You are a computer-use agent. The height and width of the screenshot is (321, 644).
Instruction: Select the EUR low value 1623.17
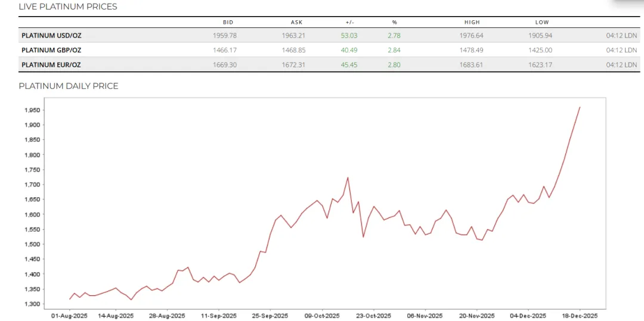tap(540, 65)
